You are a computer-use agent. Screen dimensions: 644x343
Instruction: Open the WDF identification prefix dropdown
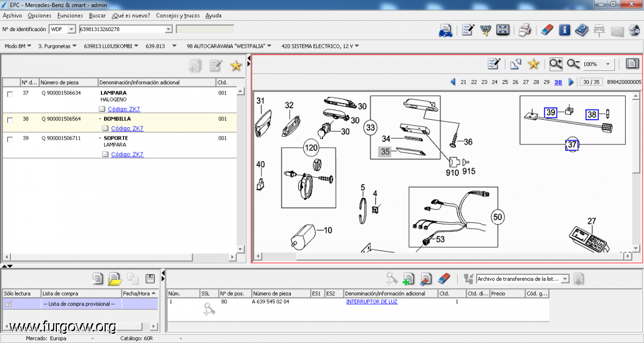[72, 29]
